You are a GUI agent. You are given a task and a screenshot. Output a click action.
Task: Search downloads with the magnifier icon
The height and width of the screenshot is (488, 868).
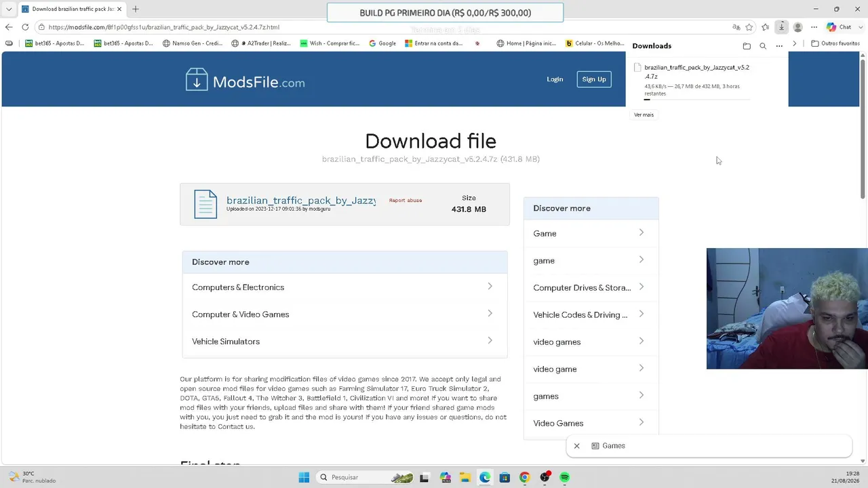(x=763, y=46)
